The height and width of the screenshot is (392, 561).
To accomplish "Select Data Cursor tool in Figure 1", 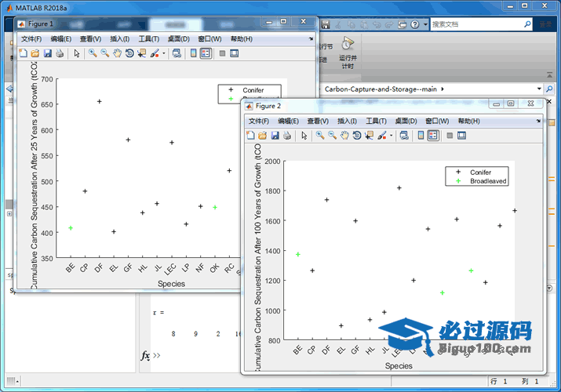I will [142, 53].
